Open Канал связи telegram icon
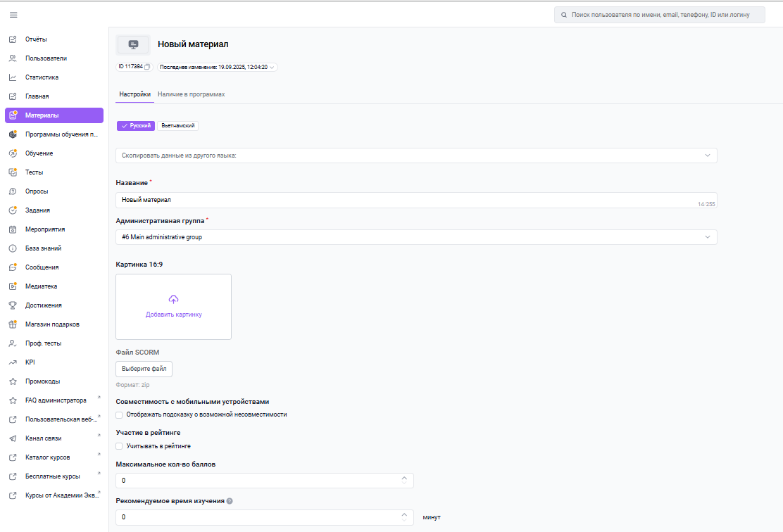783x532 pixels. 13,438
